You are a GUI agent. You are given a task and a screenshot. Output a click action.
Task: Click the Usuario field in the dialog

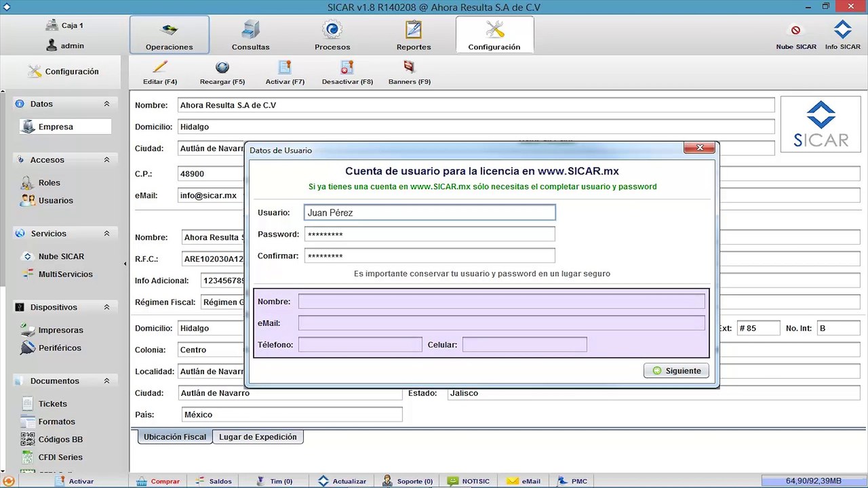tap(429, 213)
